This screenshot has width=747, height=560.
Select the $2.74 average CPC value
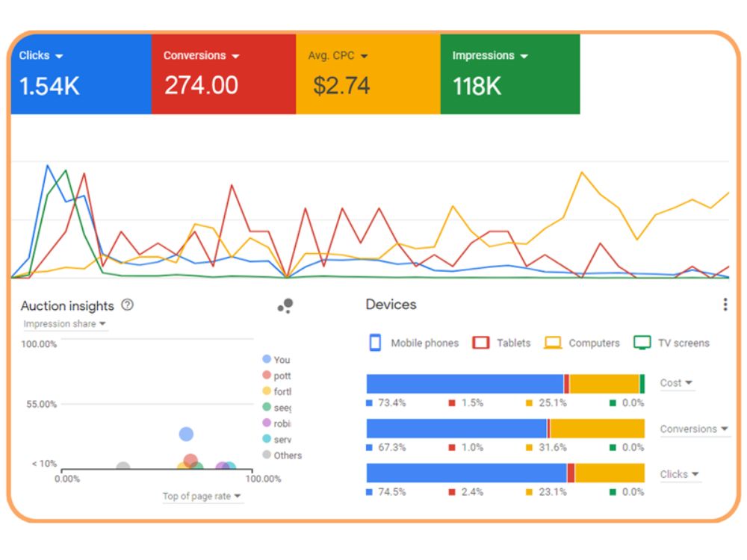point(341,86)
